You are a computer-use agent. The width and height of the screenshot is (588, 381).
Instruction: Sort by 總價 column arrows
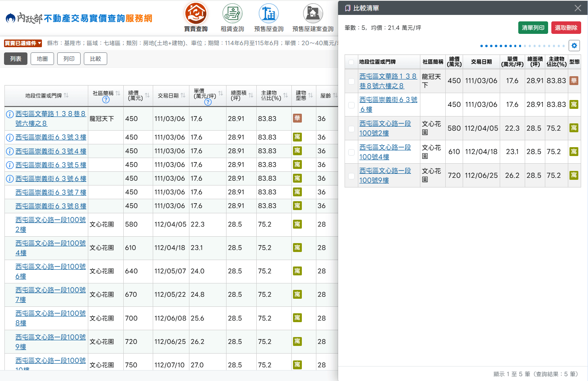[x=147, y=96]
